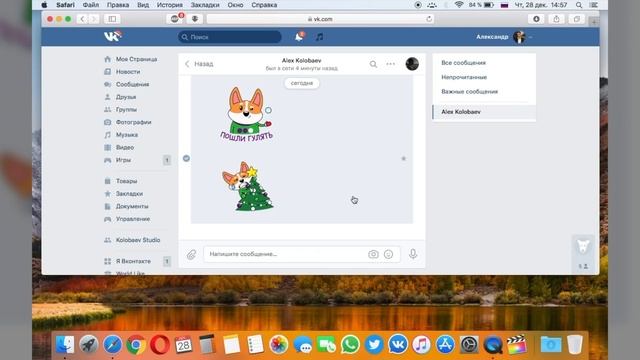Open the music player note icon
This screenshot has width=640, height=360.
click(x=320, y=37)
